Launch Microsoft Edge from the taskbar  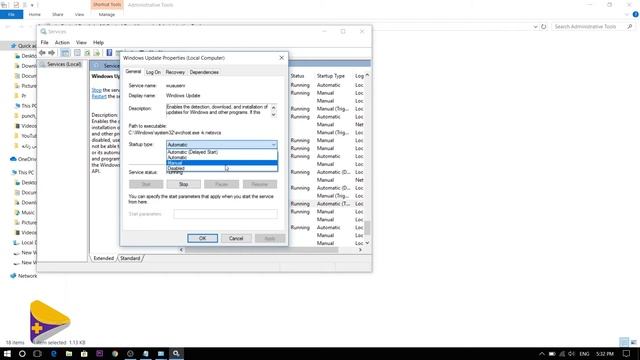pos(53,353)
